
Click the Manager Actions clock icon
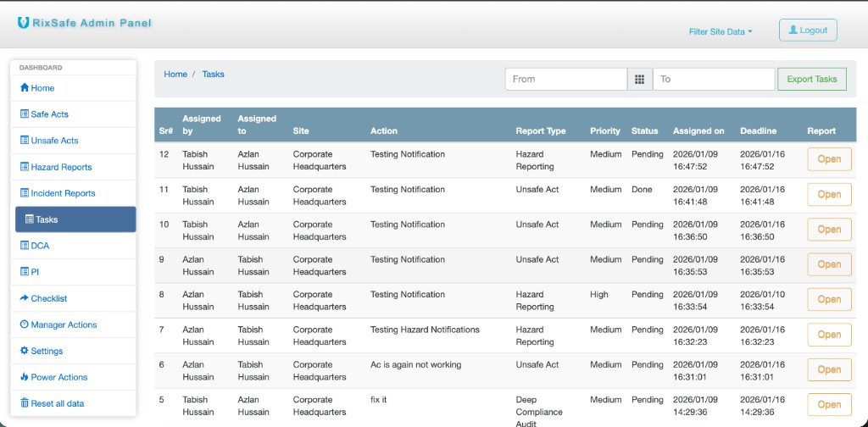25,324
